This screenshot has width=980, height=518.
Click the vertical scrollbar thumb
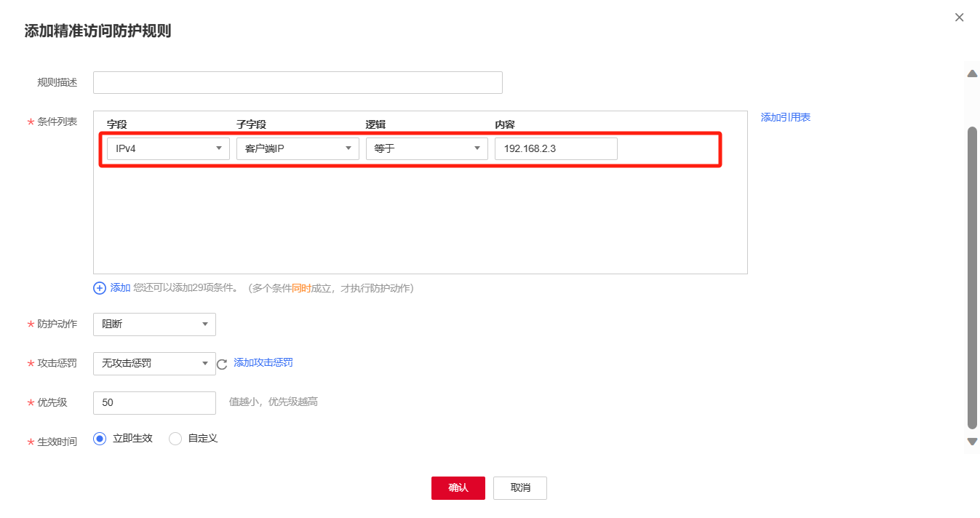click(972, 277)
